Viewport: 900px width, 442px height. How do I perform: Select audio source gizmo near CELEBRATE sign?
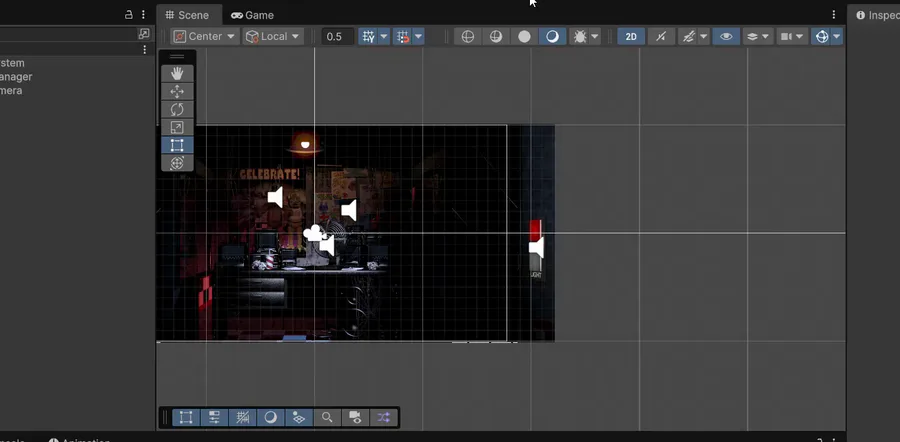coord(276,197)
